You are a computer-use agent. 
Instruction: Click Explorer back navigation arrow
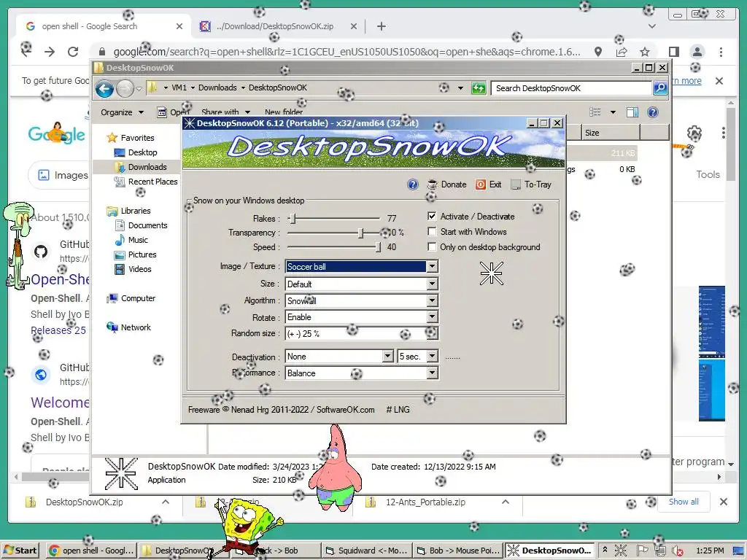point(104,88)
